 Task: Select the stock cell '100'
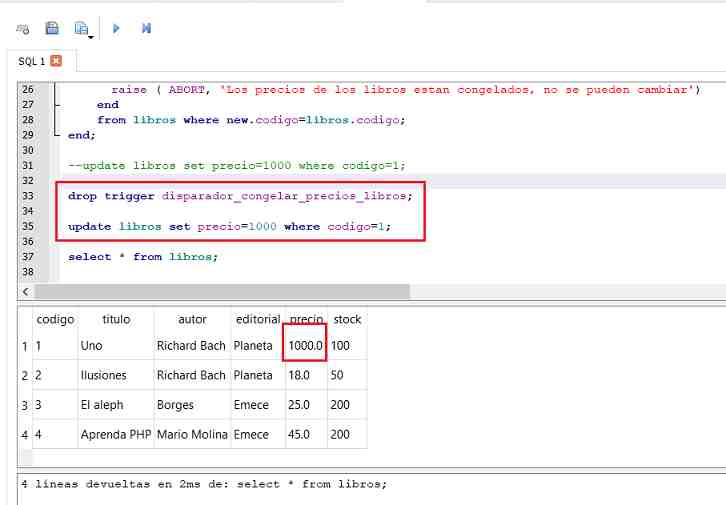[347, 346]
